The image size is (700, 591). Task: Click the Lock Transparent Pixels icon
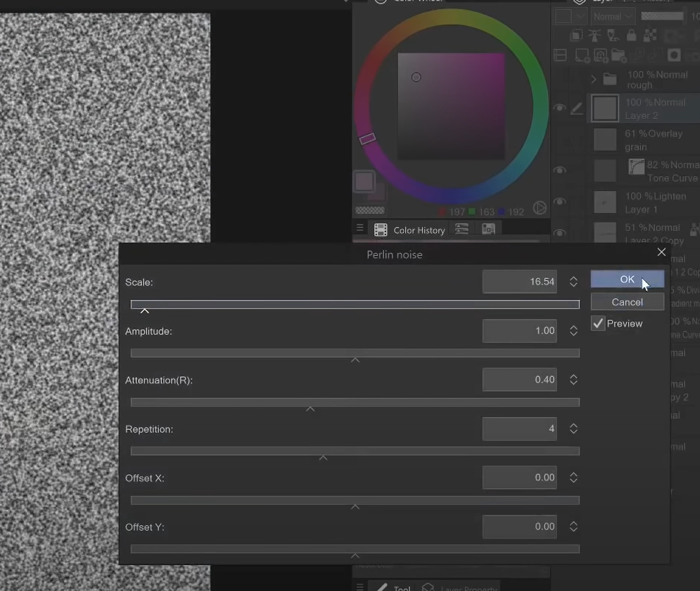coord(650,36)
